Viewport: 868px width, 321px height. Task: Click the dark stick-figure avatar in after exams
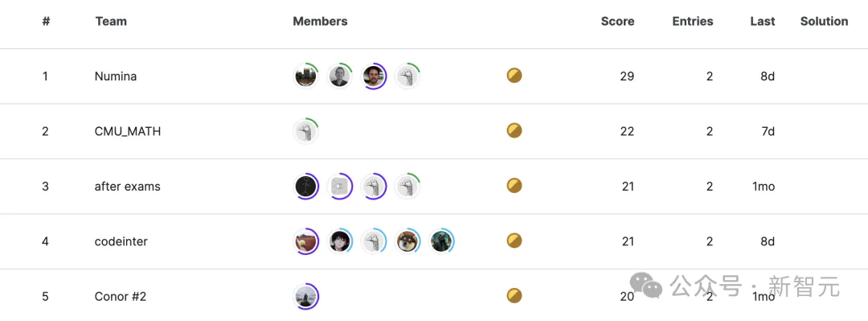[x=306, y=187]
